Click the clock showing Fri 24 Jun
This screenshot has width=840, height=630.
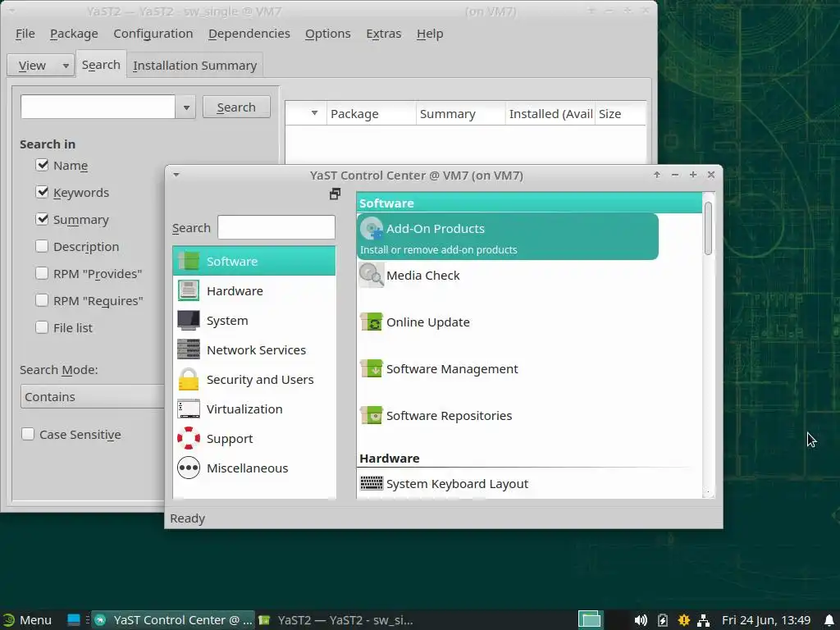(x=766, y=620)
